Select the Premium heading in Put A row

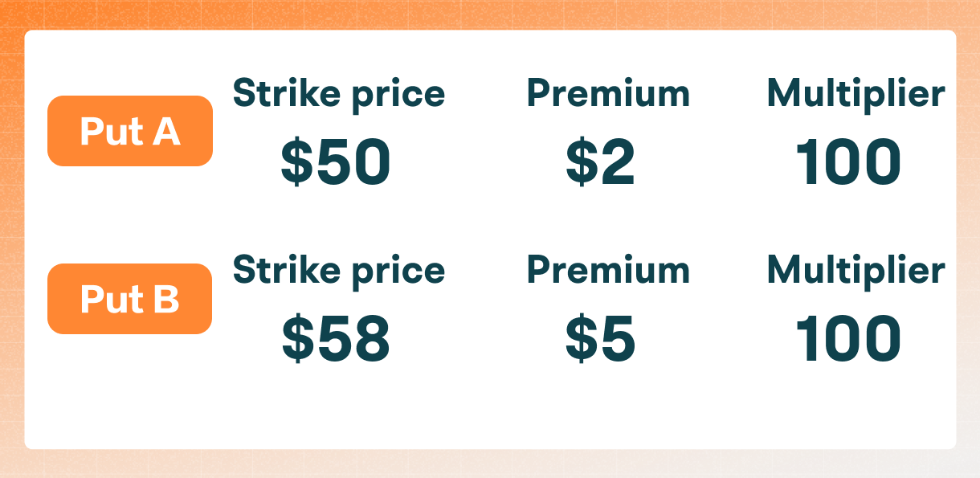coord(608,94)
